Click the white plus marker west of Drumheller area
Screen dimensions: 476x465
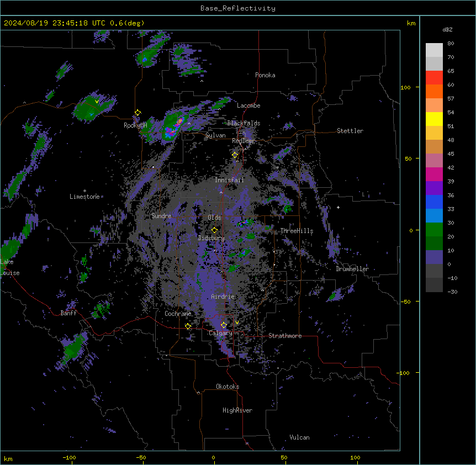pos(338,207)
